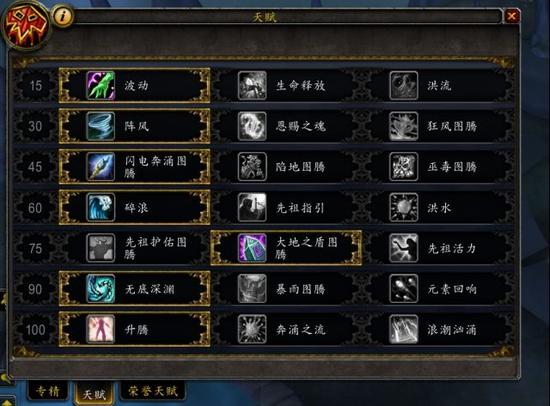The width and height of the screenshot is (550, 406).
Task: Switch to the 荣誉天赋 tab
Action: [x=153, y=391]
